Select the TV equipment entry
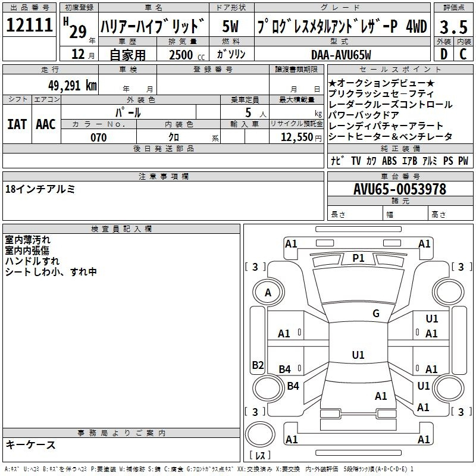This screenshot has width=476, height=476. [356, 161]
